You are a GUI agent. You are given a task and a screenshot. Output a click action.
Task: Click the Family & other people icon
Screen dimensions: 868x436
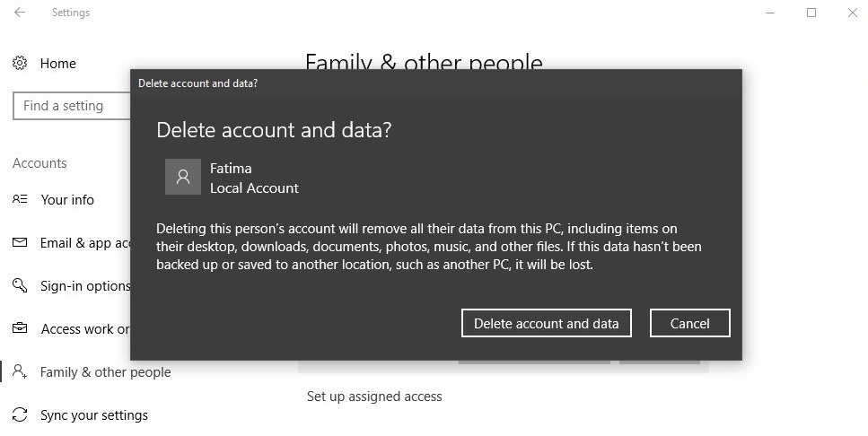click(20, 371)
